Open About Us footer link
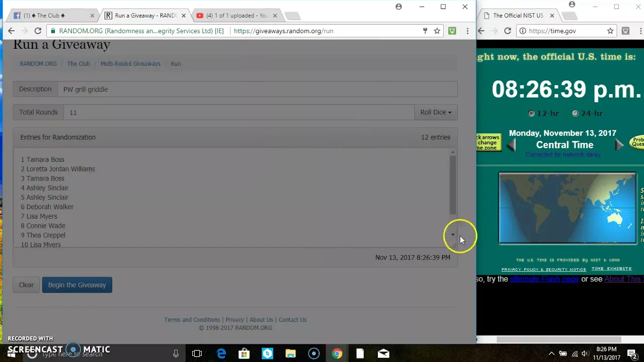644x362 pixels. (261, 320)
